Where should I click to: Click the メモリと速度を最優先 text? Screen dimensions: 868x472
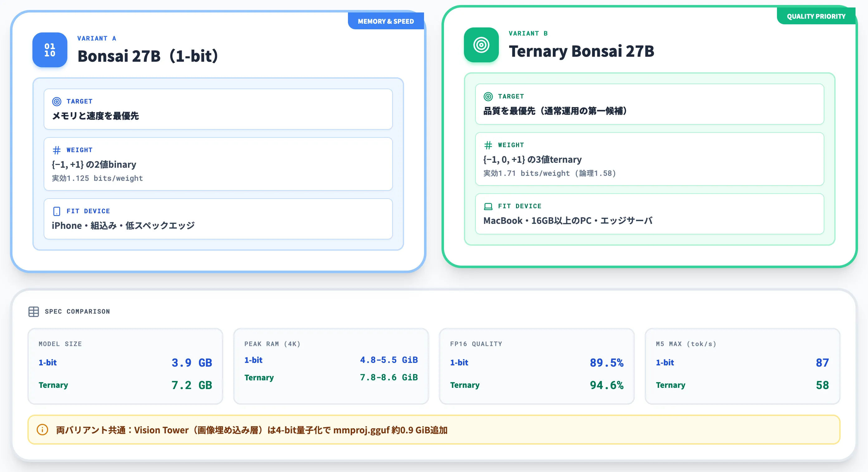(95, 116)
